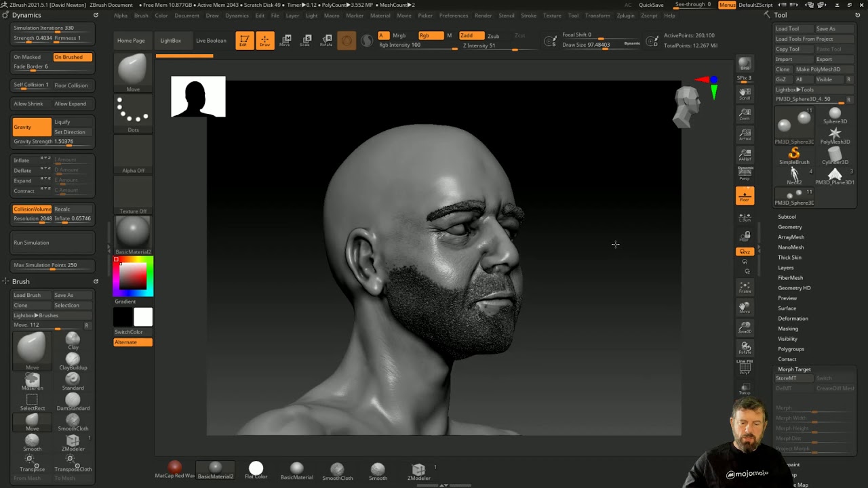Screen dimensions: 868x488
Task: Toggle XYZ rotation mode
Action: [745, 251]
